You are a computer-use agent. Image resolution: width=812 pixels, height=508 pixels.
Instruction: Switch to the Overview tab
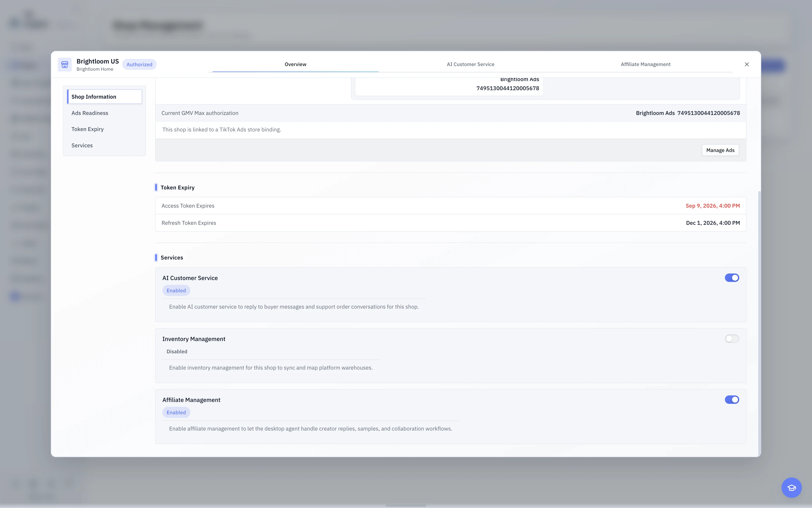point(295,64)
